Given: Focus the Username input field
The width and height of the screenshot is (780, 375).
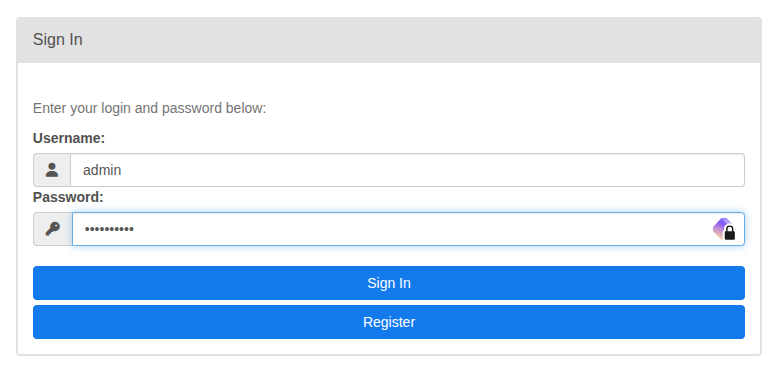Looking at the screenshot, I should tap(407, 170).
